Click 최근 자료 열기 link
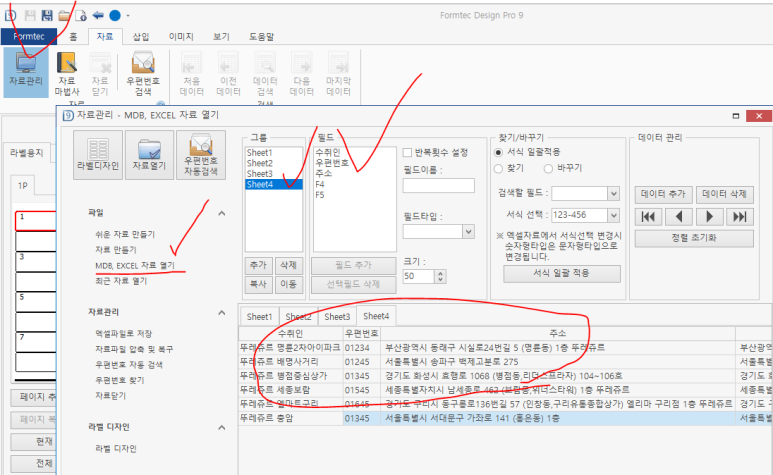Image resolution: width=773 pixels, height=475 pixels. (x=121, y=281)
